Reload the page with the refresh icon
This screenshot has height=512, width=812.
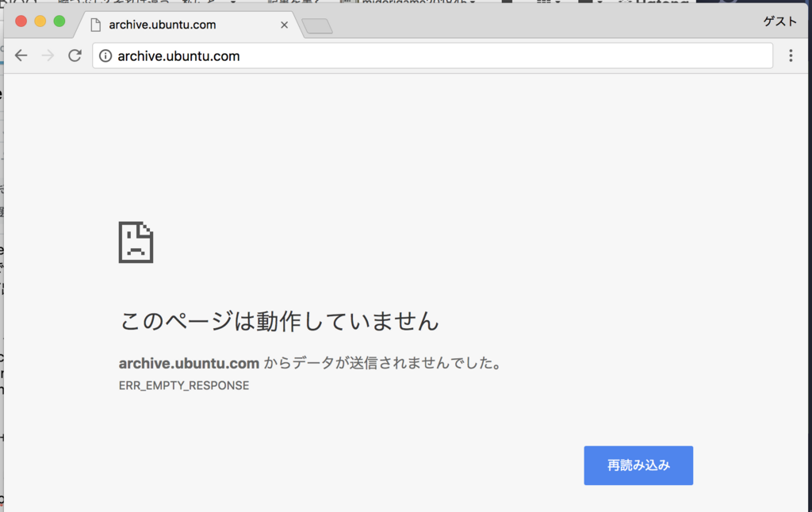[75, 55]
